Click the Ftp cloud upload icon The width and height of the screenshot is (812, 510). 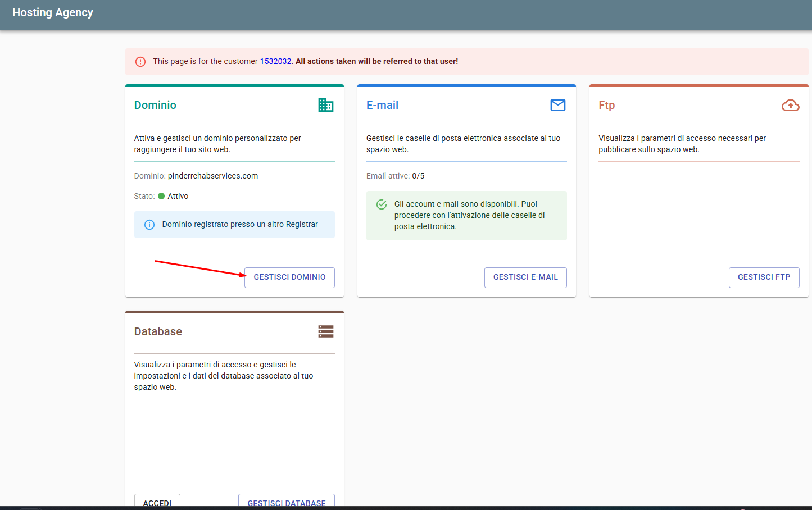pos(790,105)
